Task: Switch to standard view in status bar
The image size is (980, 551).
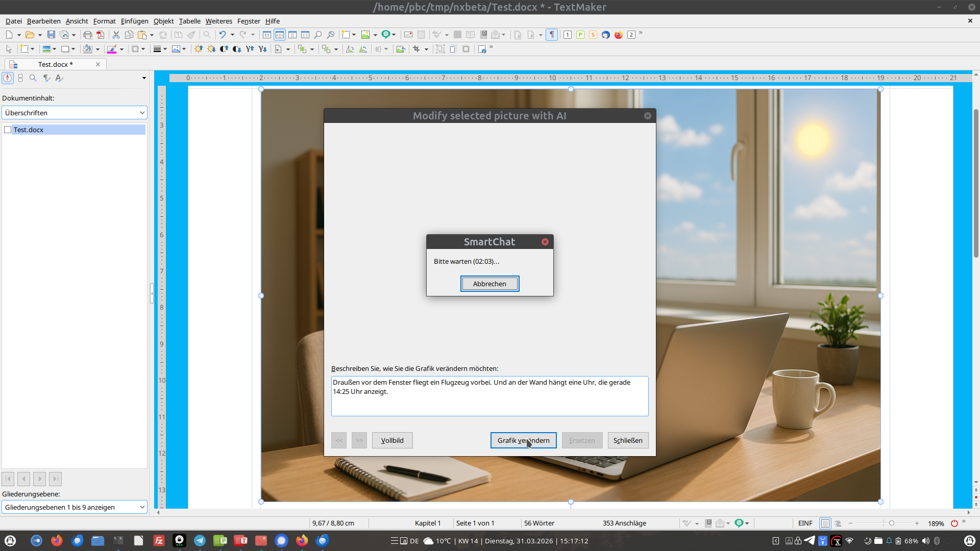Action: click(x=825, y=523)
